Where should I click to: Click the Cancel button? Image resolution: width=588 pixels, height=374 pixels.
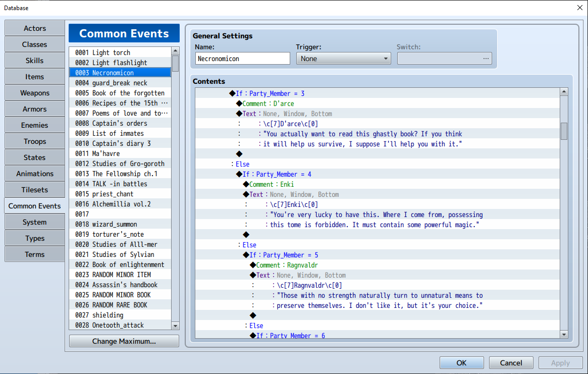(511, 363)
